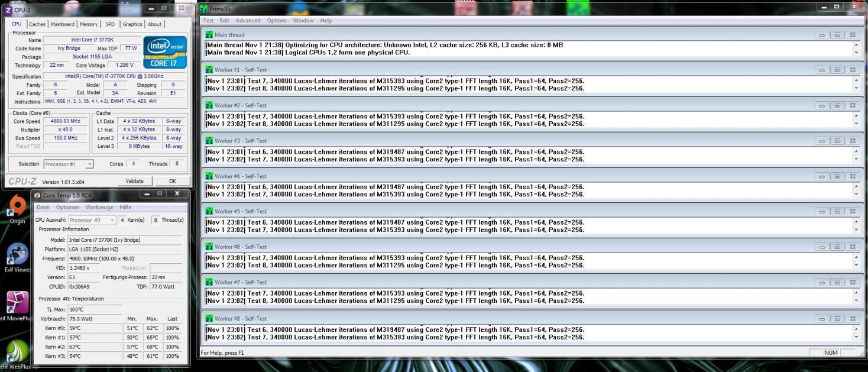Click the Level 3 8 MBytes cache value
Viewport: 868px width, 372px height.
(140, 146)
